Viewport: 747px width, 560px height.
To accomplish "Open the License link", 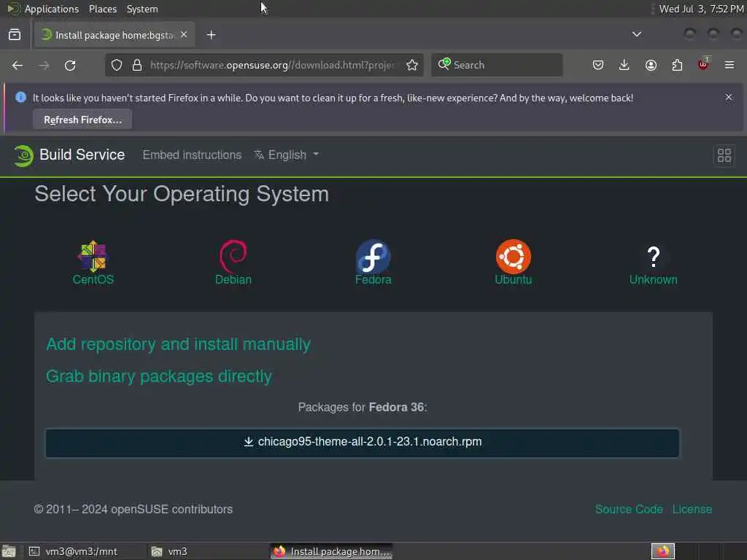I will click(x=692, y=509).
